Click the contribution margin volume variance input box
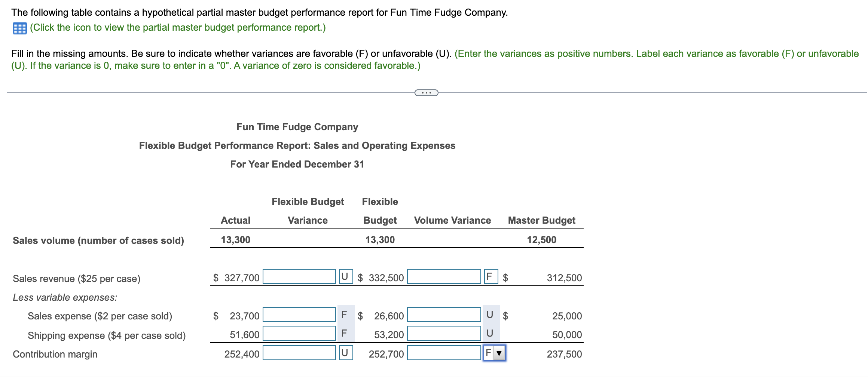The width and height of the screenshot is (868, 377). click(x=444, y=352)
